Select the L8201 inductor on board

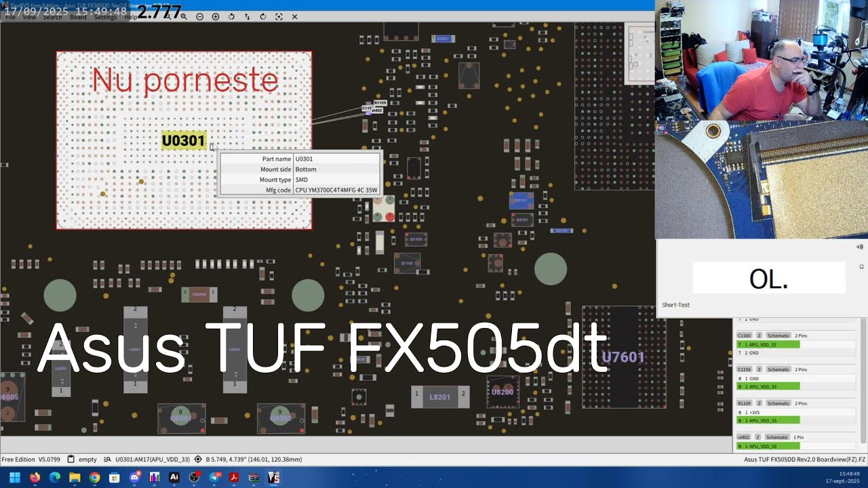coord(439,396)
